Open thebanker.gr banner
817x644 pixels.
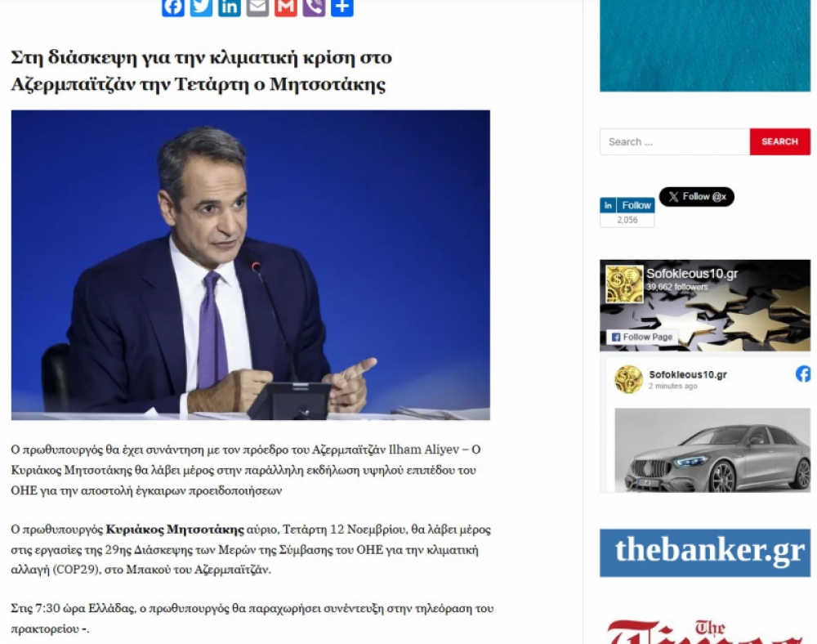coord(705,552)
